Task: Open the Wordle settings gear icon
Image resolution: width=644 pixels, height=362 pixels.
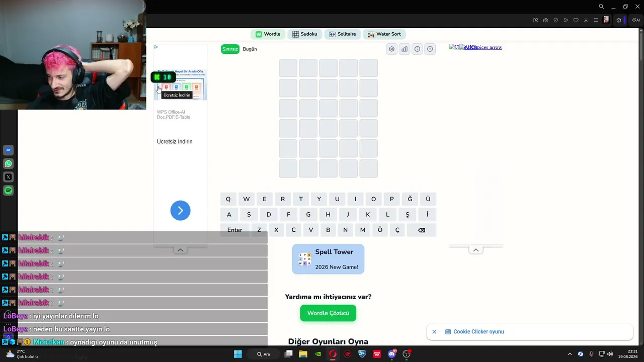Action: click(391, 49)
